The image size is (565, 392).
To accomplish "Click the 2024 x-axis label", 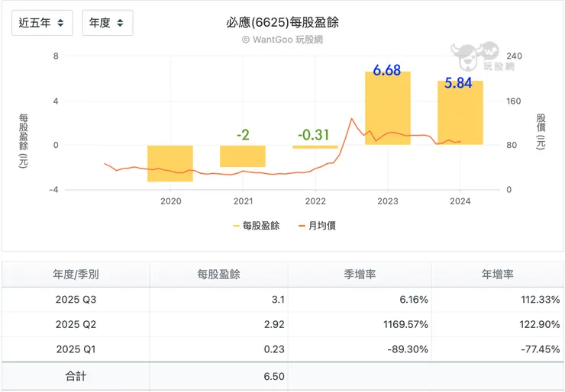I will [x=460, y=201].
